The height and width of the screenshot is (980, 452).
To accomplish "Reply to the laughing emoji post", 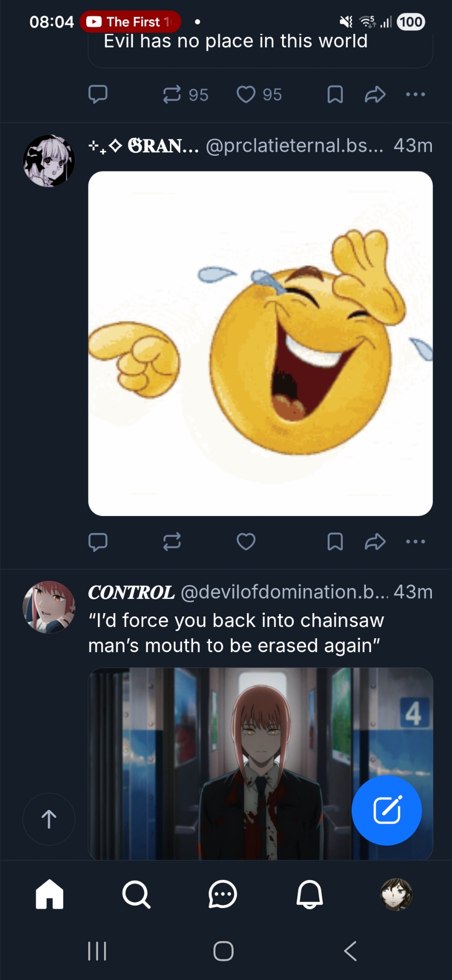I will pyautogui.click(x=98, y=541).
